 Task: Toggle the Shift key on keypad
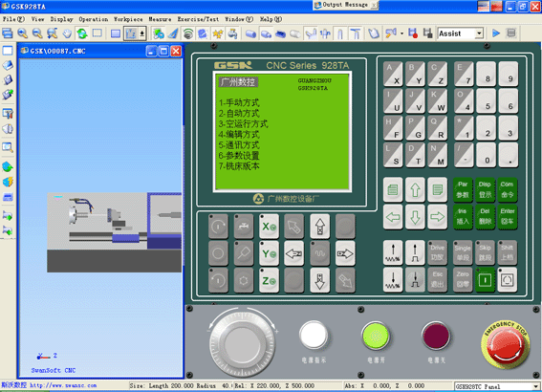(x=508, y=252)
